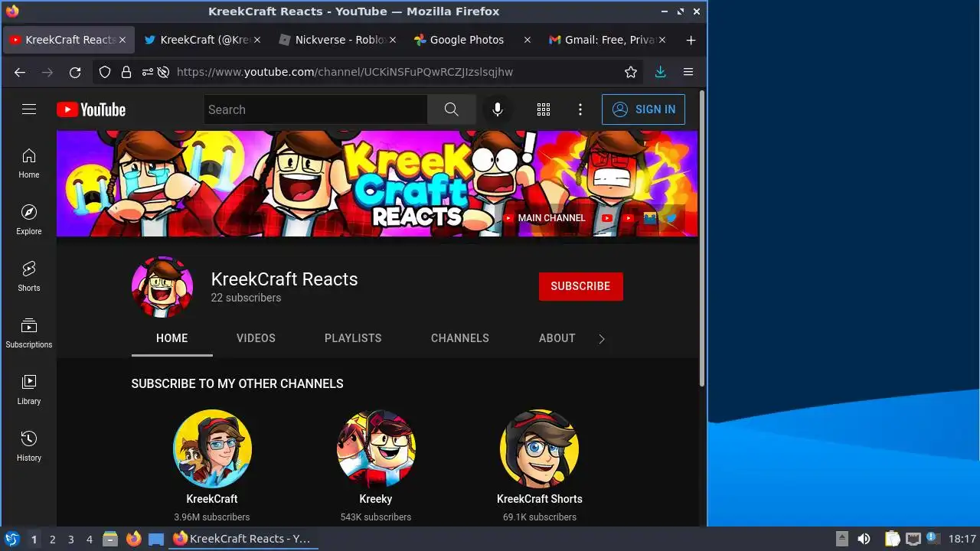Open YouTube settings three-dot menu

580,109
